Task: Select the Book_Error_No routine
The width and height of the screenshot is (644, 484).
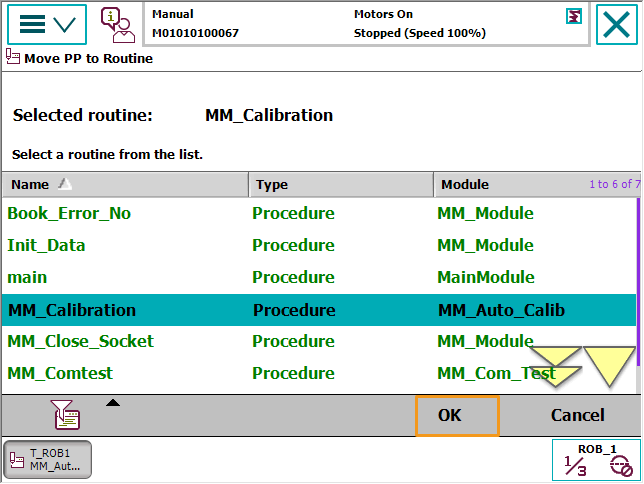Action: pos(69,213)
